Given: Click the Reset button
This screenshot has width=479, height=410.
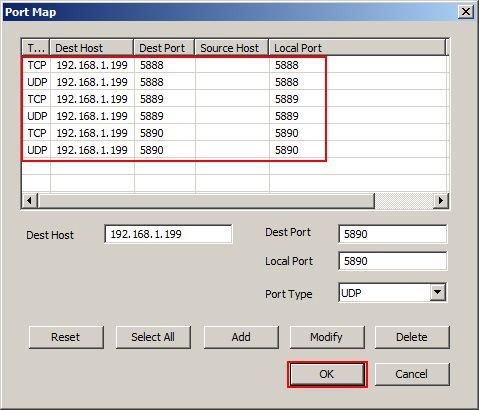Looking at the screenshot, I should [x=66, y=337].
